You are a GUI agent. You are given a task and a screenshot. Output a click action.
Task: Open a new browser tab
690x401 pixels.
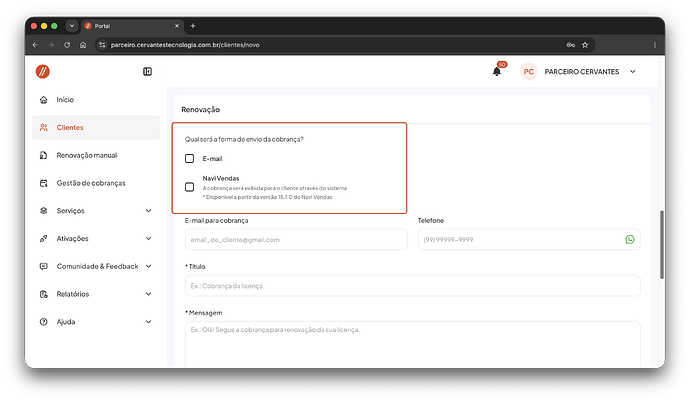(193, 26)
